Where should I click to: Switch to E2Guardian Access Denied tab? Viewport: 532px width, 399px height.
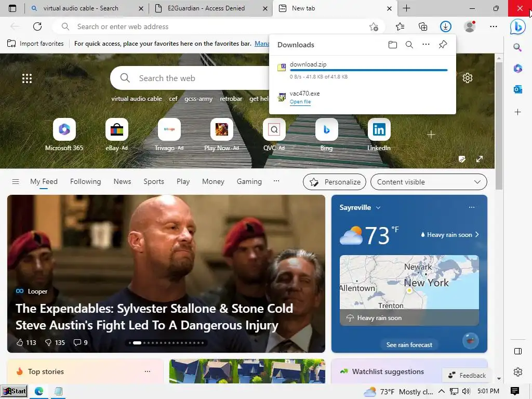click(206, 8)
